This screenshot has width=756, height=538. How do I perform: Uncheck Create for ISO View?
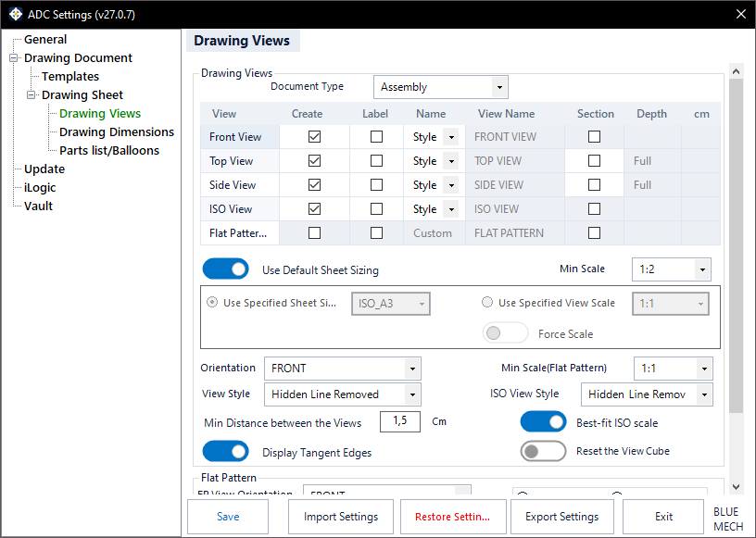point(314,209)
